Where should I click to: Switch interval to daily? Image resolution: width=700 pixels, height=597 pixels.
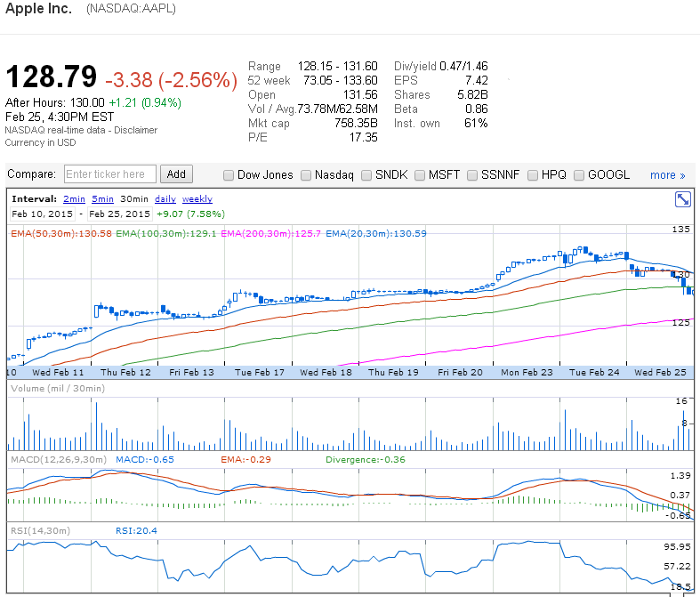165,198
